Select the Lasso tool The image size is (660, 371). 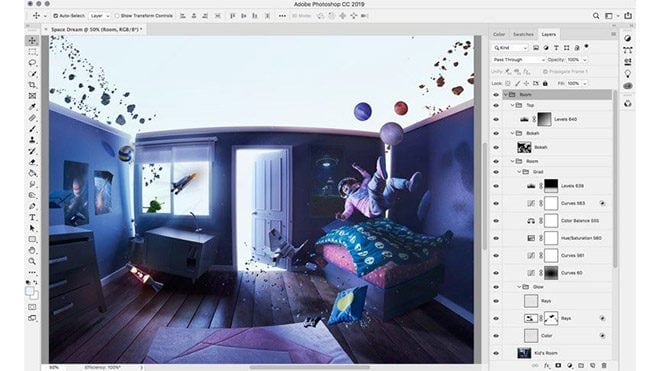coord(32,63)
